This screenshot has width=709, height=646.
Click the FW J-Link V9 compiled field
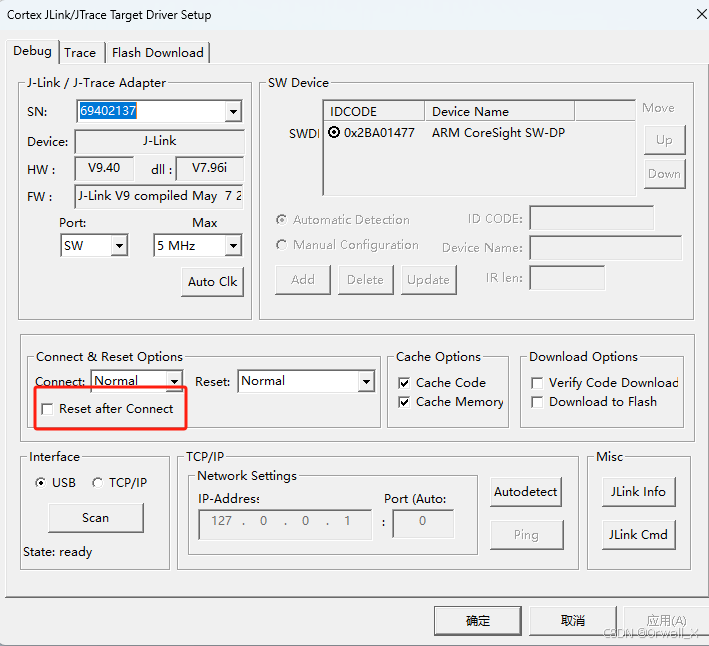point(159,196)
